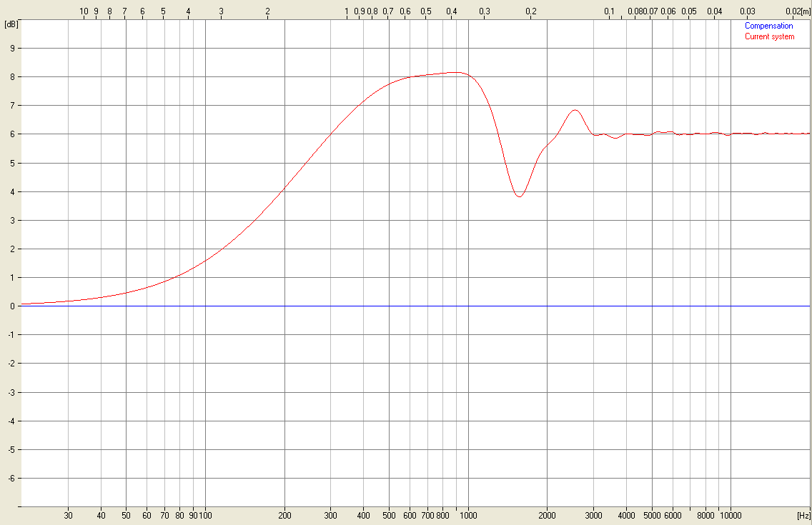Click the 0 tick on the dB axis
This screenshot has width=812, height=525.
[13, 306]
